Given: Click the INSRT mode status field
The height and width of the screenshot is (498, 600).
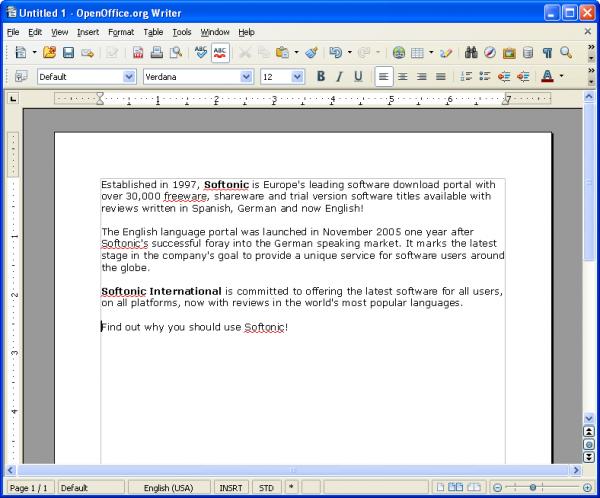Looking at the screenshot, I should pos(231,488).
